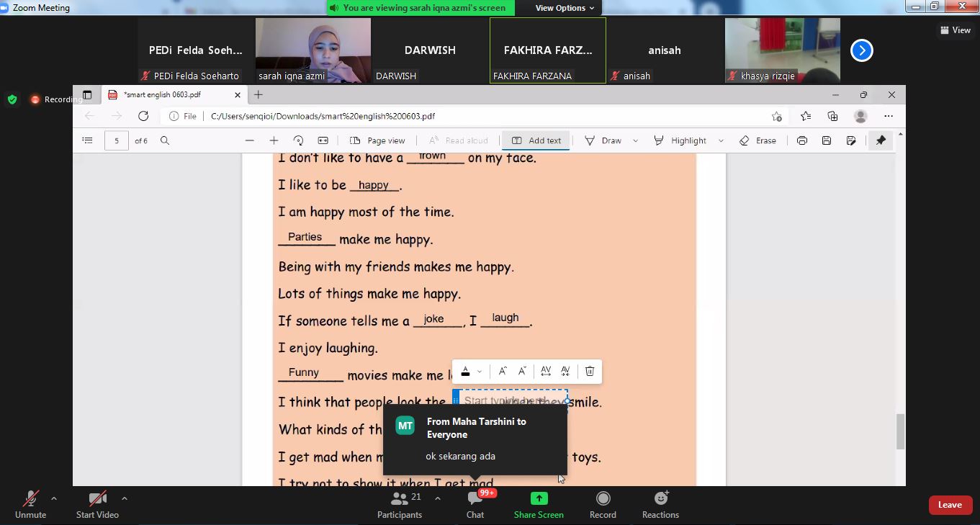Screen dimensions: 980x525
Task: Delete the text box
Action: pyautogui.click(x=590, y=371)
